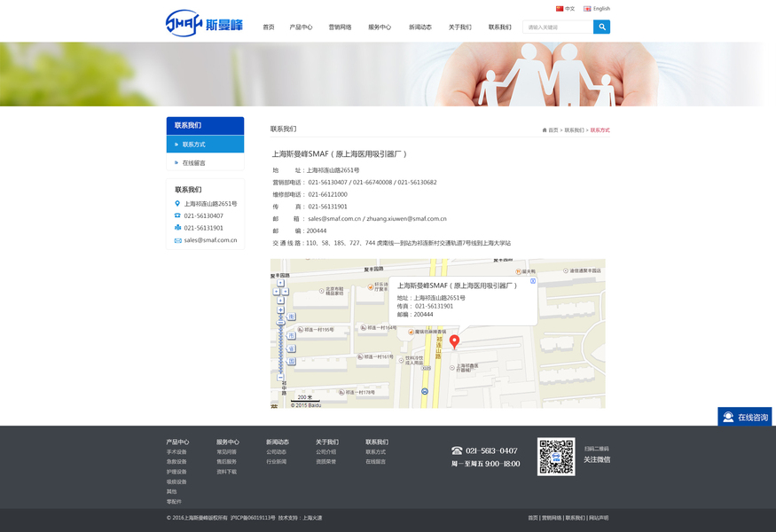
Task: Click footer link 护理设备
Action: [176, 472]
